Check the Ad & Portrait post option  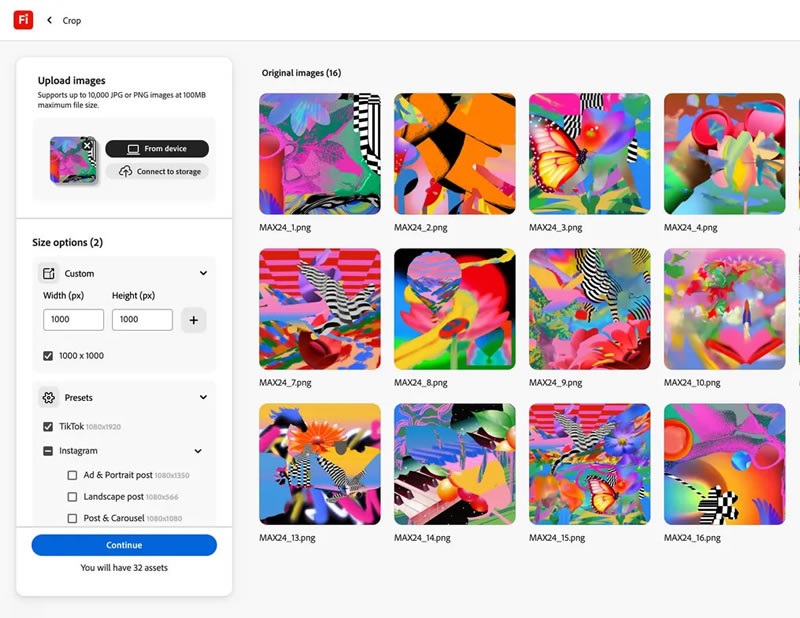(72, 475)
